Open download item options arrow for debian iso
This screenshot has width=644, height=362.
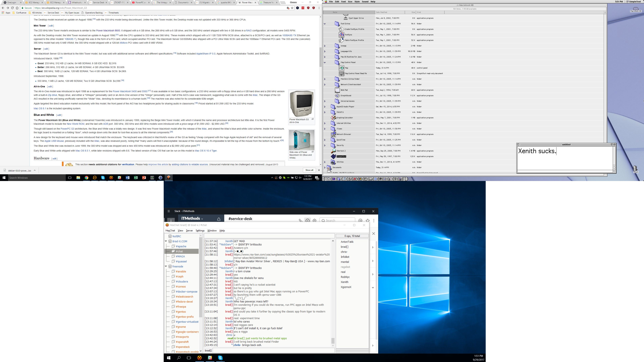pyautogui.click(x=35, y=170)
